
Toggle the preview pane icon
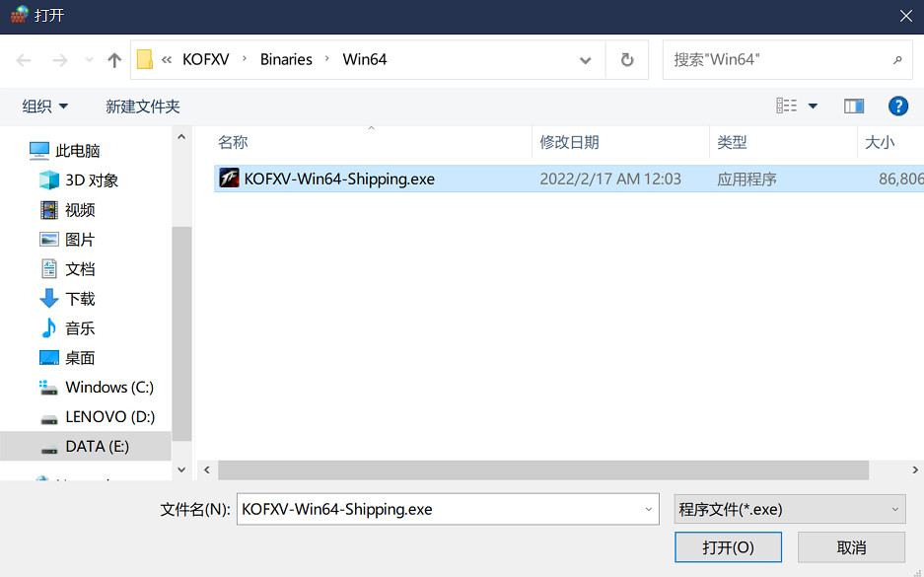point(854,107)
